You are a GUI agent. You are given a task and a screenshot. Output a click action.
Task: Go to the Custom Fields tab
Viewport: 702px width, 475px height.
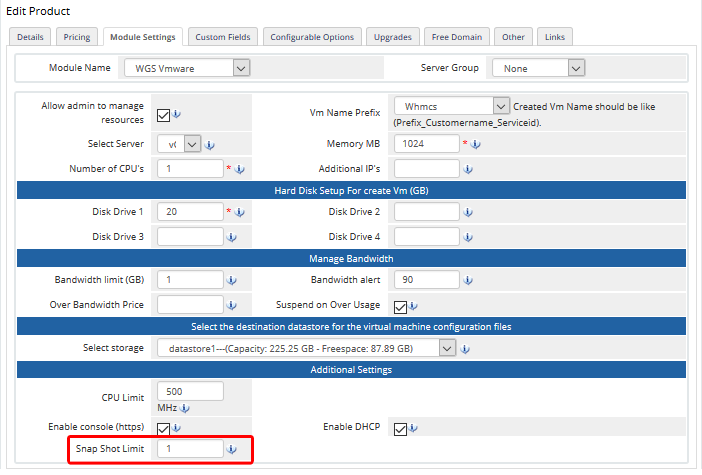click(x=224, y=37)
